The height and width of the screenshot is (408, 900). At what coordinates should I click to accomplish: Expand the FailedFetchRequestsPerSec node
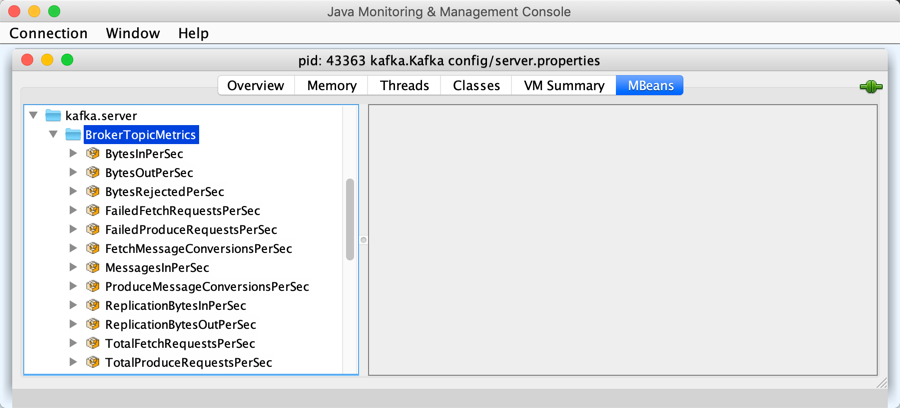[73, 211]
